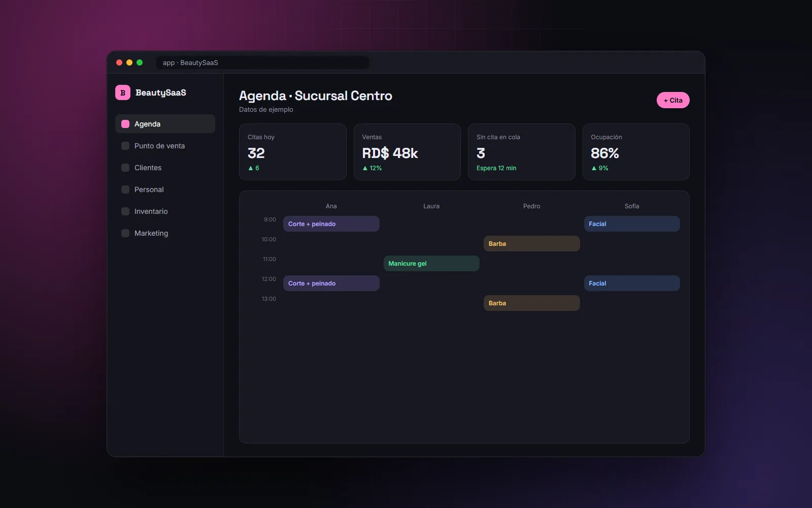
Task: Select the Sin cita en cola card
Action: (x=522, y=152)
